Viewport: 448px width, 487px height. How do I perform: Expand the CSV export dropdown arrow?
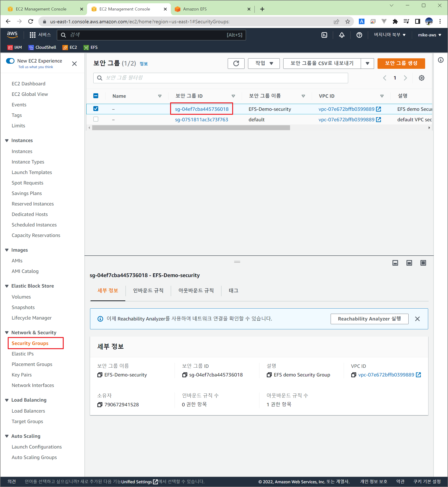(367, 63)
